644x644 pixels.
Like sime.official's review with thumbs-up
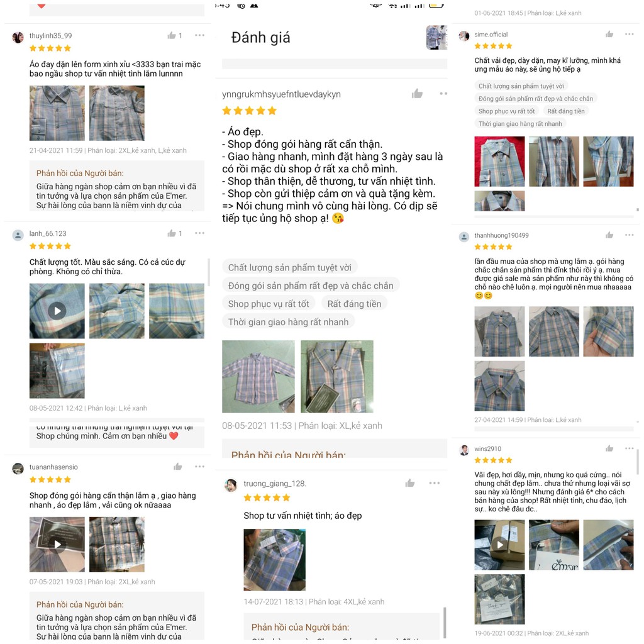click(609, 34)
